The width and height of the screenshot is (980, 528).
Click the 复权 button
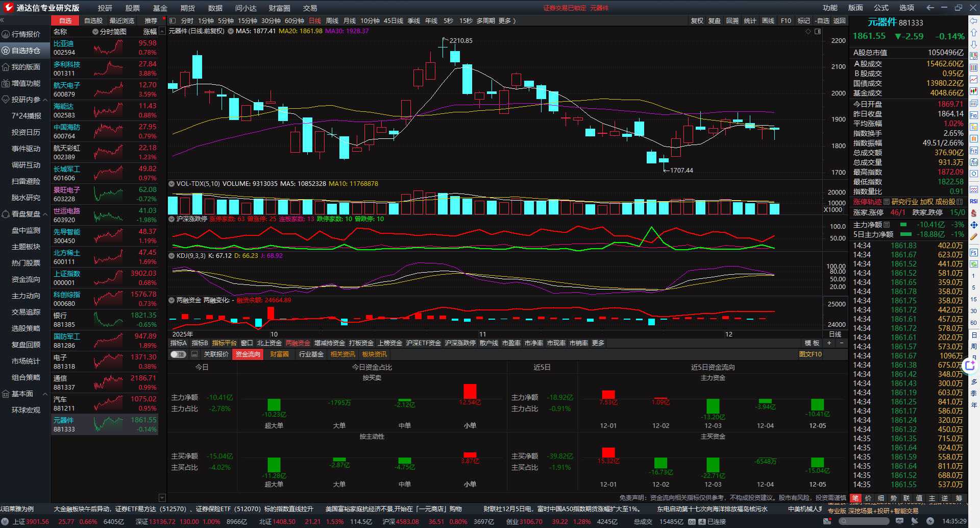coord(697,21)
